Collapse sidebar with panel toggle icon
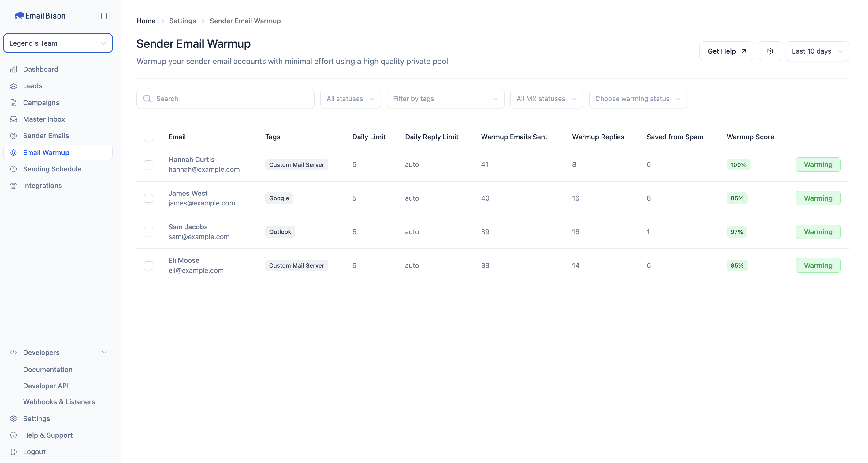The image size is (868, 463). coord(103,16)
